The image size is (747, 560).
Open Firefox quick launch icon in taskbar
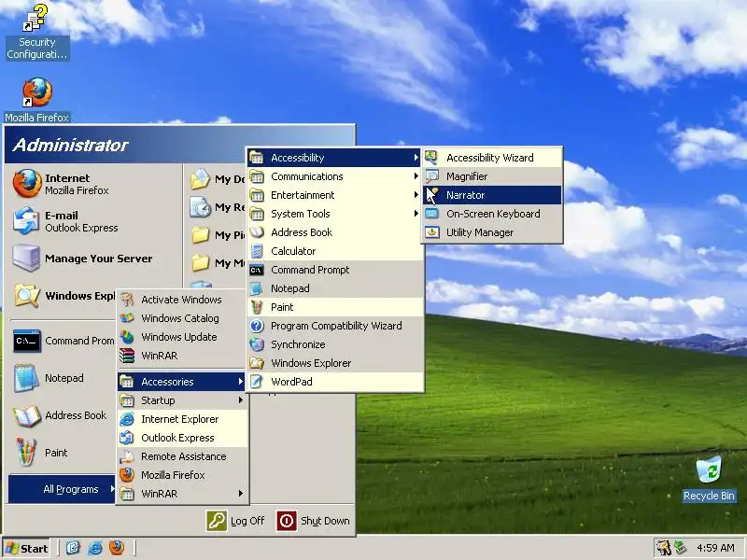pyautogui.click(x=117, y=548)
